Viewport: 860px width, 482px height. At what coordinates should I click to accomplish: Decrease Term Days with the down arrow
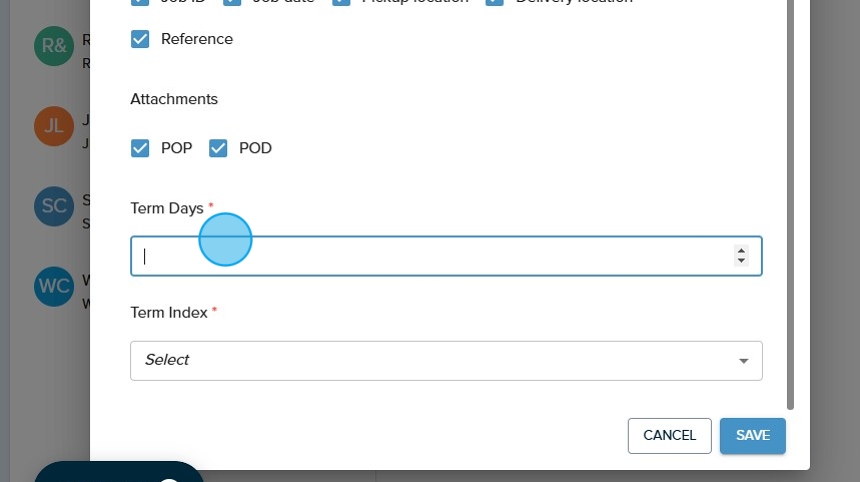741,261
